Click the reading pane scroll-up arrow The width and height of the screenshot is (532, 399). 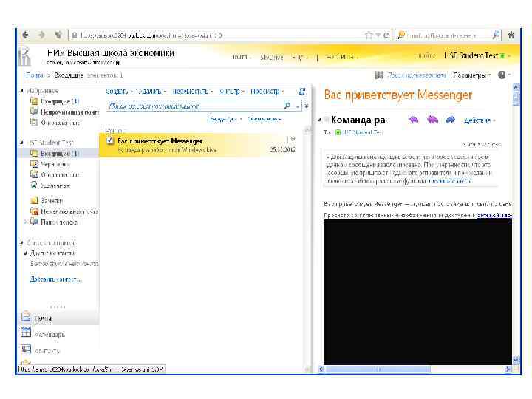click(x=516, y=87)
